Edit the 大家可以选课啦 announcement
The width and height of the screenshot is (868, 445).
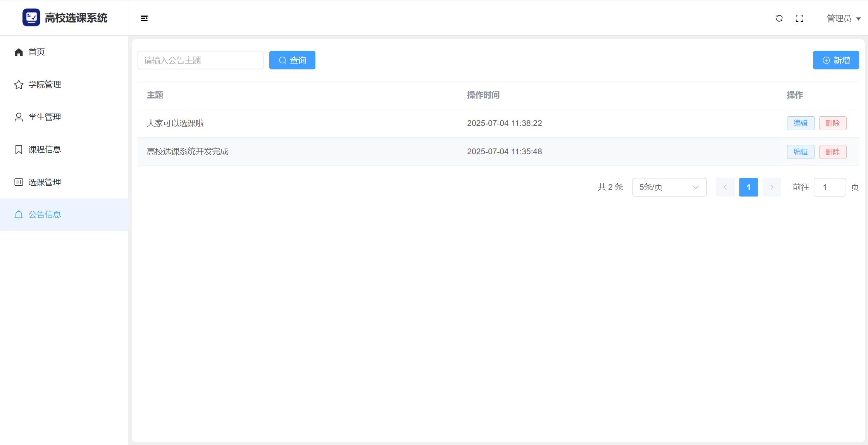click(x=800, y=123)
